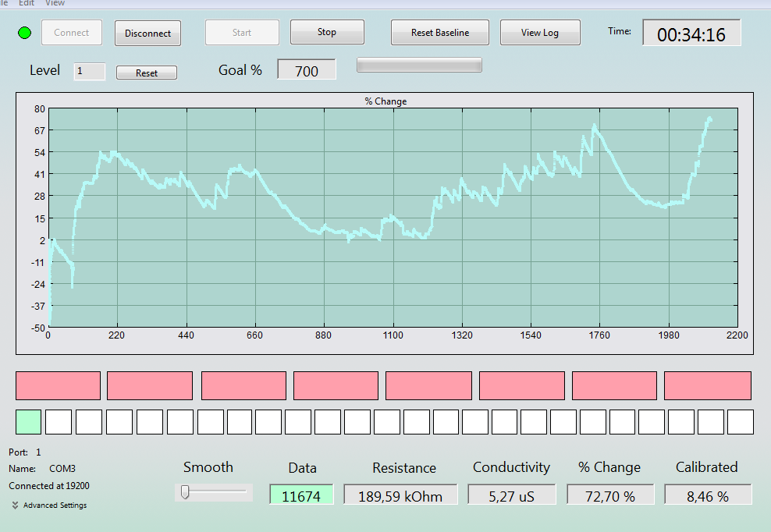Click the Smooth slider handle
This screenshot has width=771, height=532.
click(x=185, y=491)
